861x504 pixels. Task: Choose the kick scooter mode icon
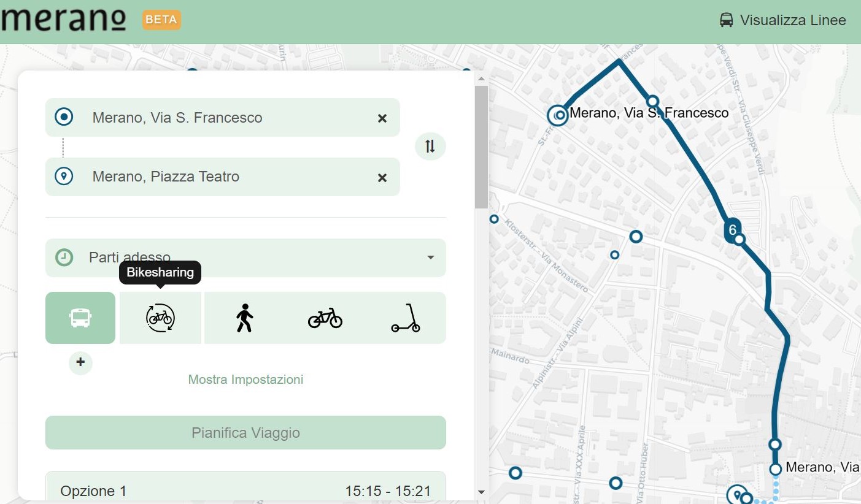pyautogui.click(x=406, y=318)
